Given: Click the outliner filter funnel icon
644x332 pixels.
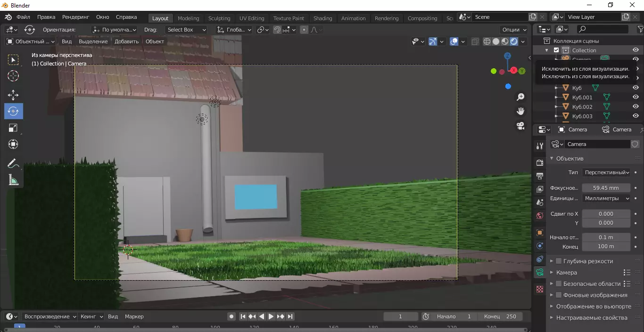Looking at the screenshot, I should pos(640,29).
